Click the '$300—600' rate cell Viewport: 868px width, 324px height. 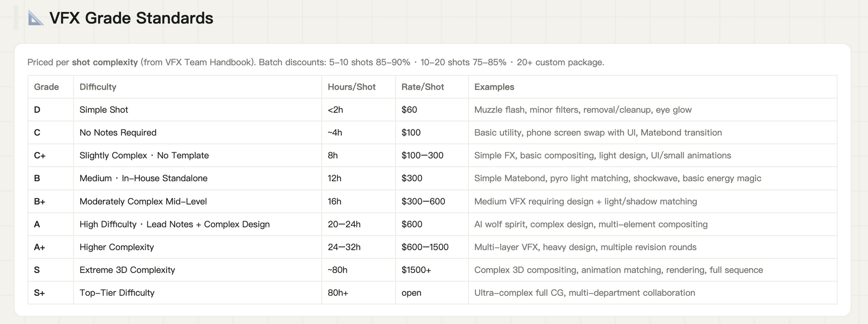pos(432,201)
